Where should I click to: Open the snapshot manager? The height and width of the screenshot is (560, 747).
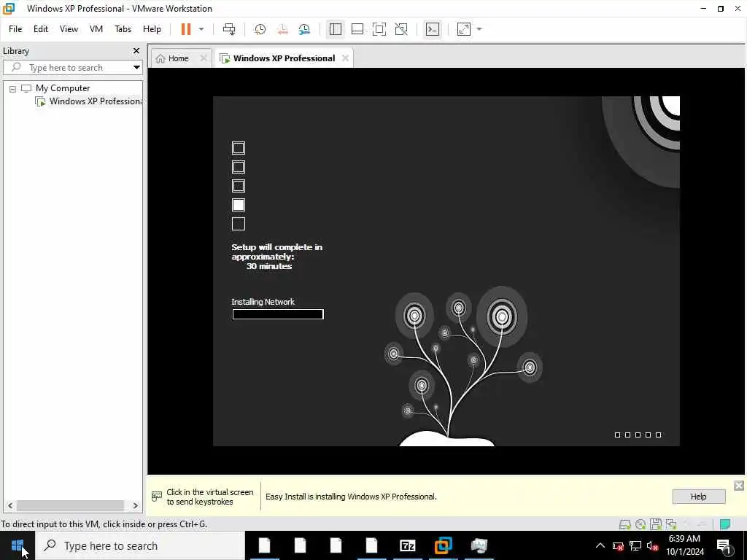304,29
